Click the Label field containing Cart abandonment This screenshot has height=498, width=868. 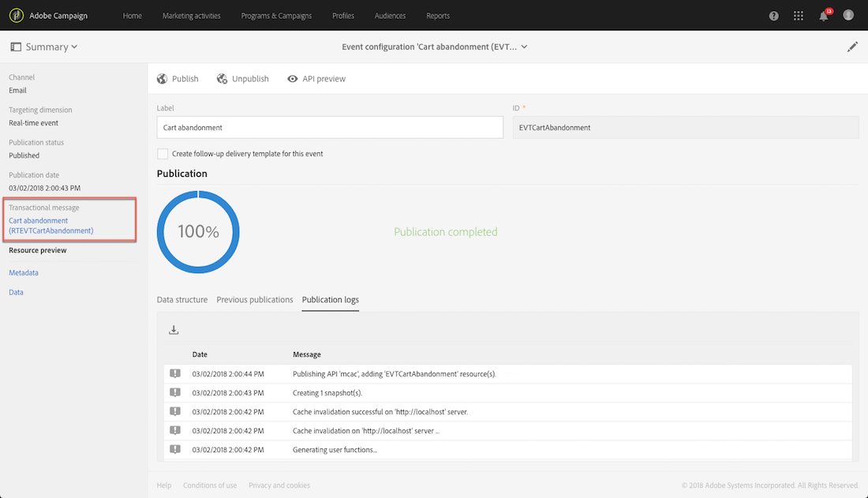coord(330,127)
